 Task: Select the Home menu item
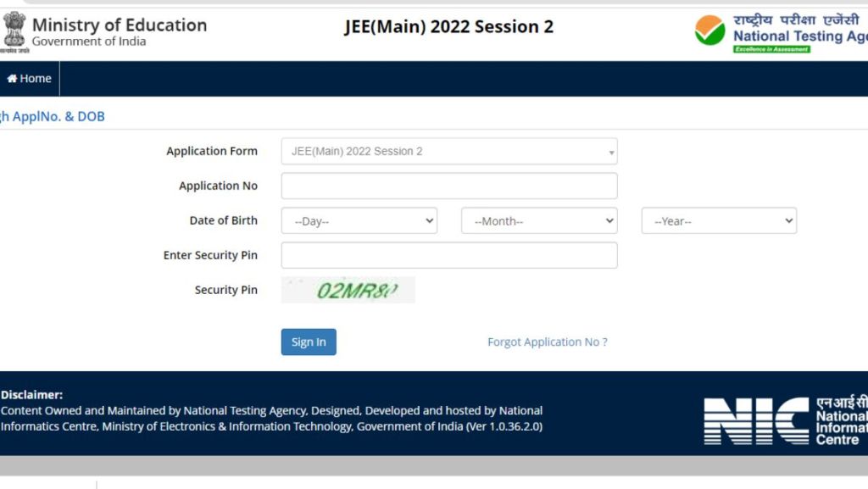pos(29,78)
